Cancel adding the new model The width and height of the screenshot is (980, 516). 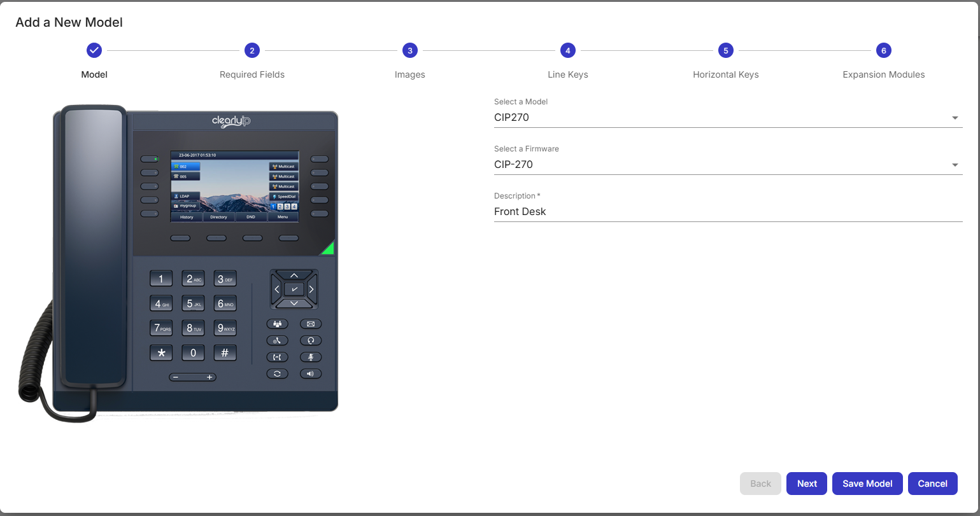point(933,484)
